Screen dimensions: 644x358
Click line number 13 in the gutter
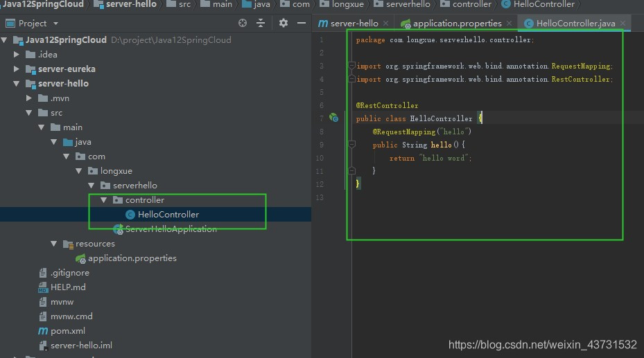click(320, 197)
